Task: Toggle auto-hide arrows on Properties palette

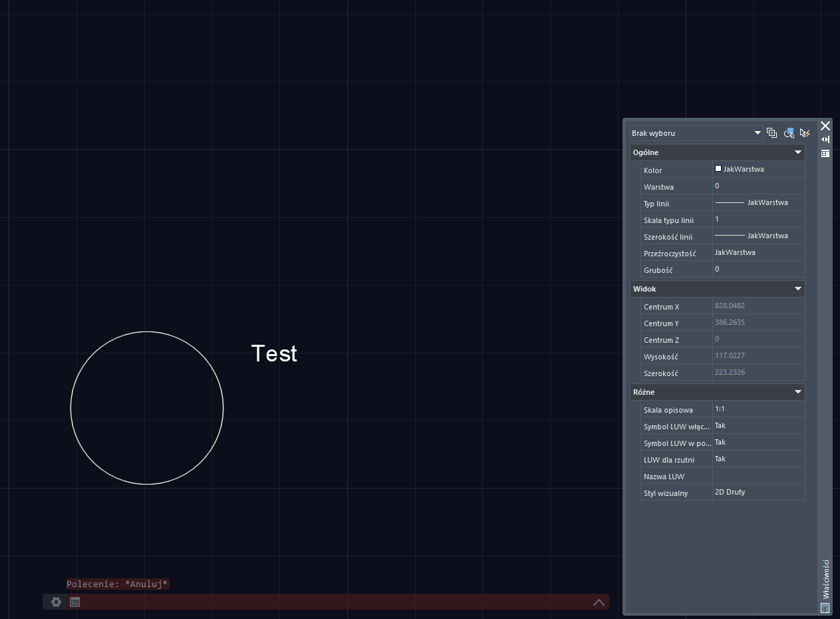Action: (x=825, y=140)
